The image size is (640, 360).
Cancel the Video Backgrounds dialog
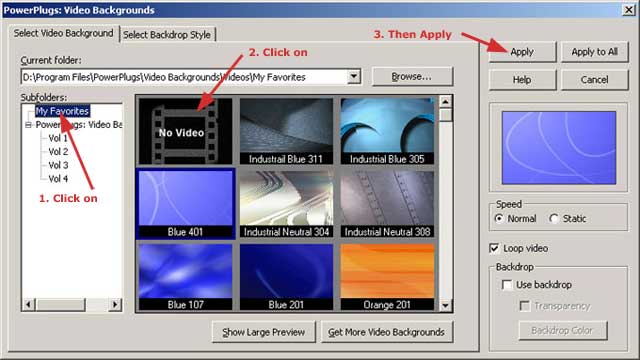tap(594, 80)
